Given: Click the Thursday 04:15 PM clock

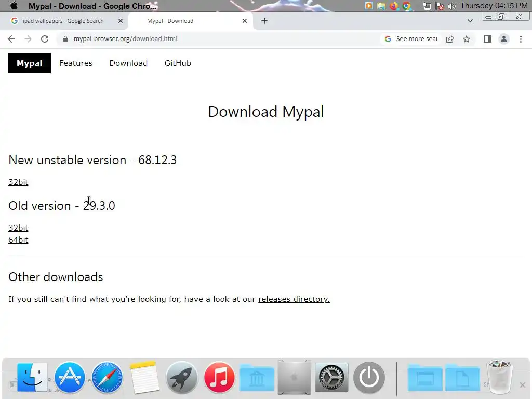Looking at the screenshot, I should (494, 6).
